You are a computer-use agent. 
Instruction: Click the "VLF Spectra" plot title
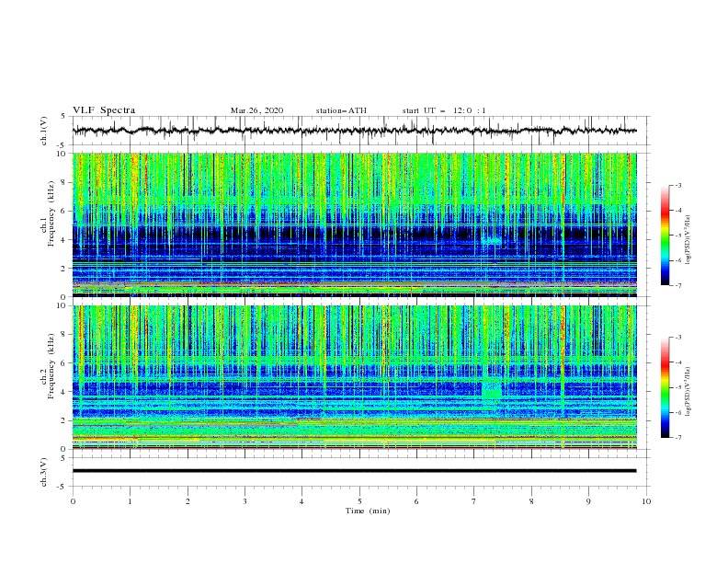[104, 110]
